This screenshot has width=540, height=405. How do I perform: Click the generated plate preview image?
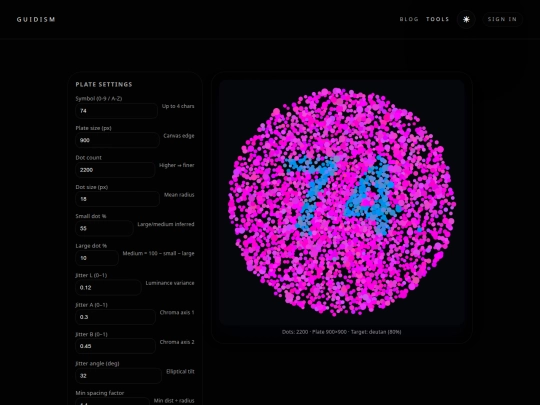tap(342, 202)
